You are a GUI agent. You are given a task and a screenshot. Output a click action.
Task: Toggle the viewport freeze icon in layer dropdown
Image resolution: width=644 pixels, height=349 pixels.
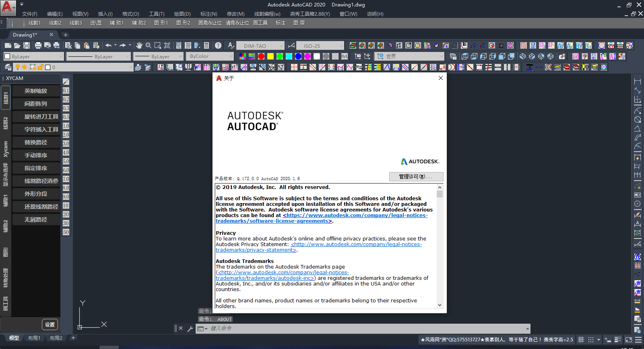[33, 67]
